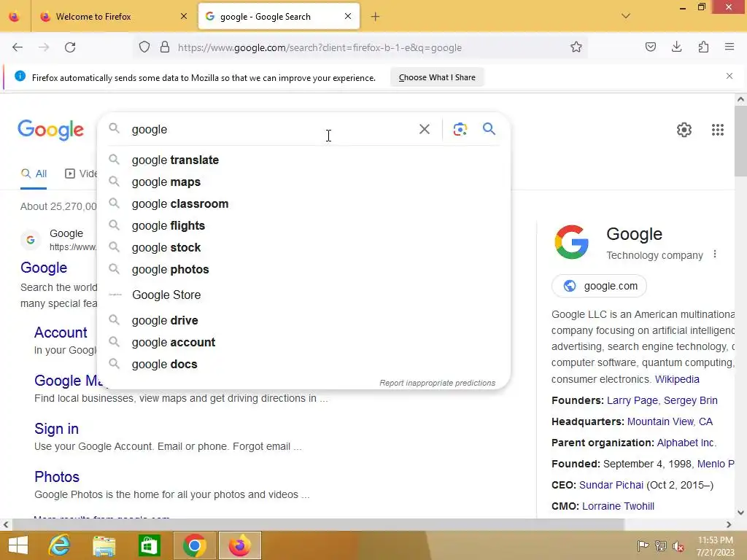Image resolution: width=747 pixels, height=560 pixels.
Task: Select the google - Google Search tab
Action: 279,16
